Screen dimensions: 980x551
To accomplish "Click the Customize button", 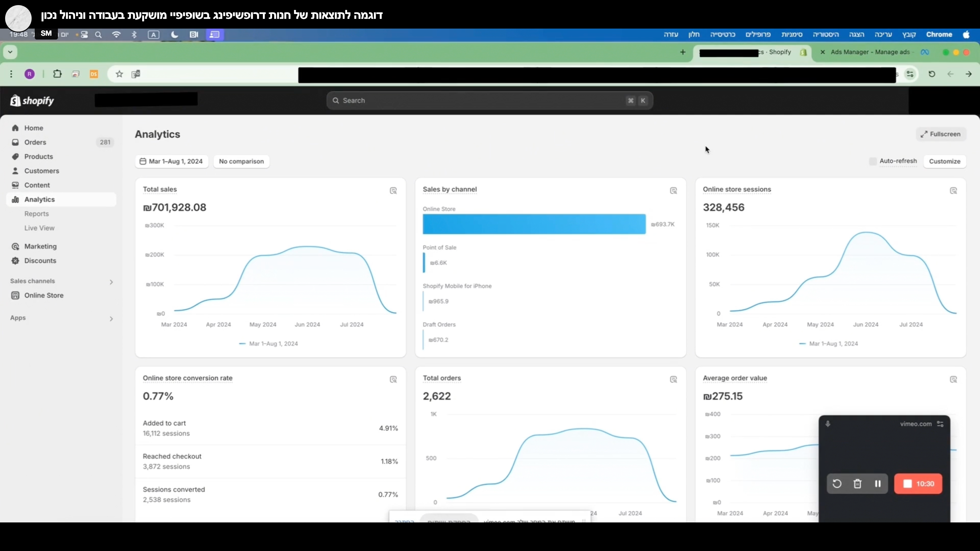I will [x=944, y=161].
